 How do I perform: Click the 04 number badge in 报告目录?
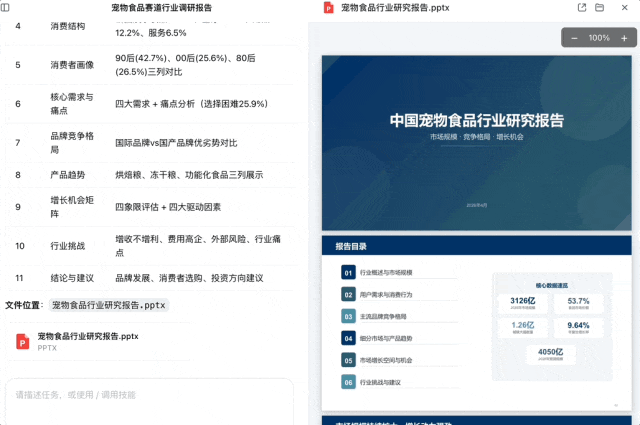tap(348, 338)
